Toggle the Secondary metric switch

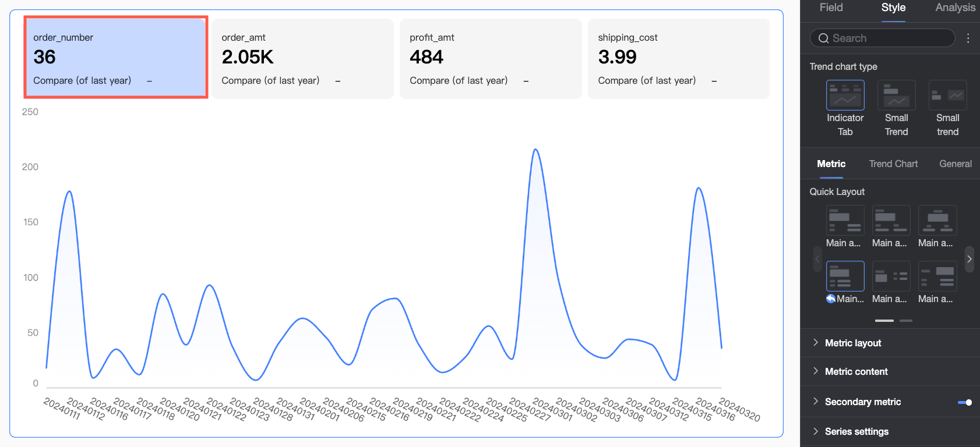pyautogui.click(x=965, y=402)
